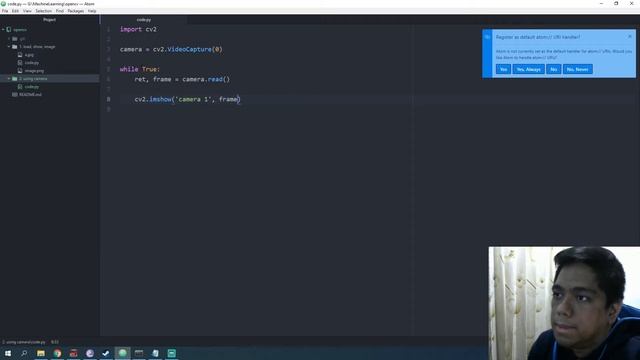
Task: Click the file path in status bar
Action: [x=24, y=342]
